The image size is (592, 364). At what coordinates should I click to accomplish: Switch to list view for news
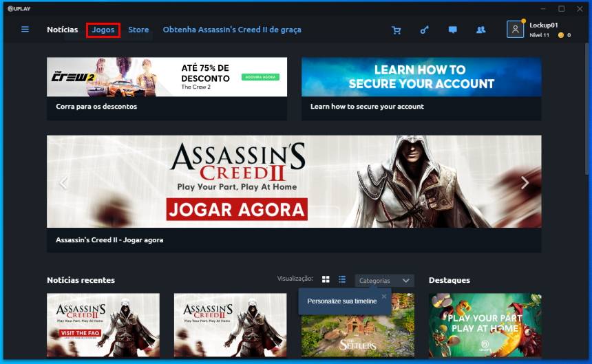(x=342, y=280)
